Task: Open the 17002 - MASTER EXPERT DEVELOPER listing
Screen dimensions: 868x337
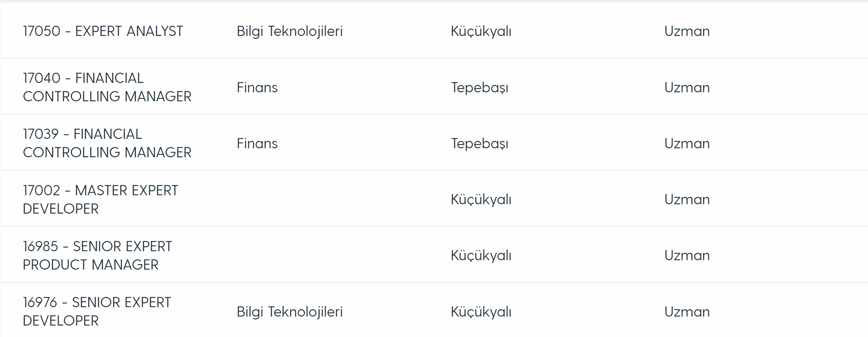Action: click(x=100, y=199)
